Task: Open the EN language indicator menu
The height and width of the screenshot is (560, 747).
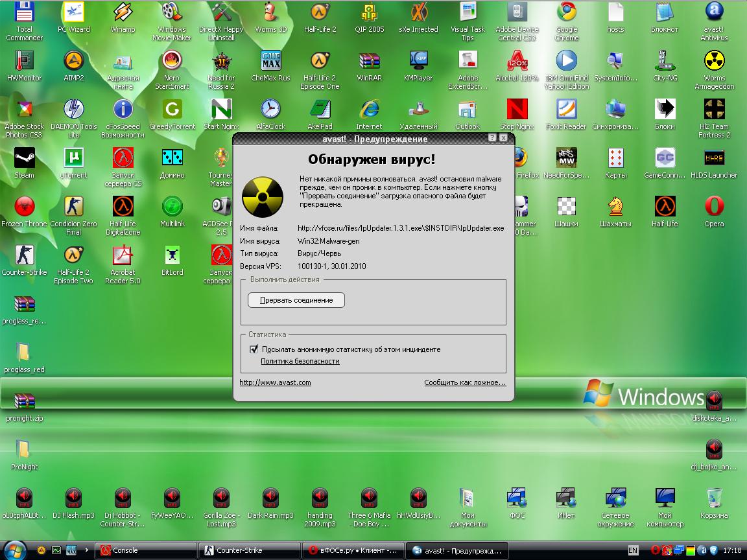Action: click(x=633, y=550)
